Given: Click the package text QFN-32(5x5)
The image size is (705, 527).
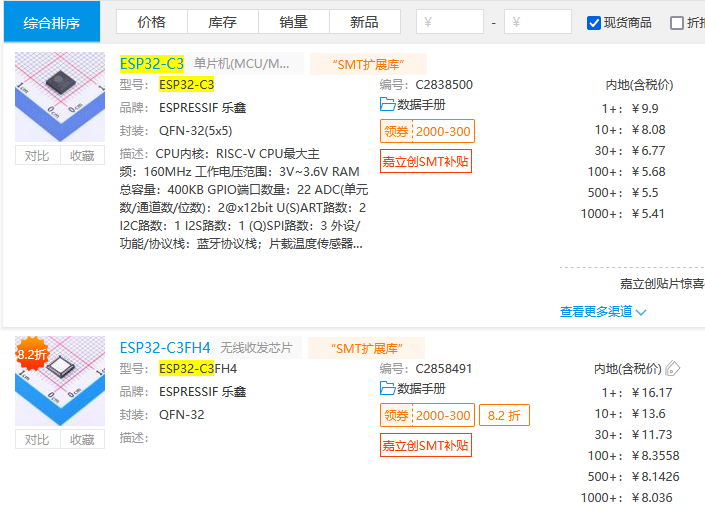Looking at the screenshot, I should (196, 130).
